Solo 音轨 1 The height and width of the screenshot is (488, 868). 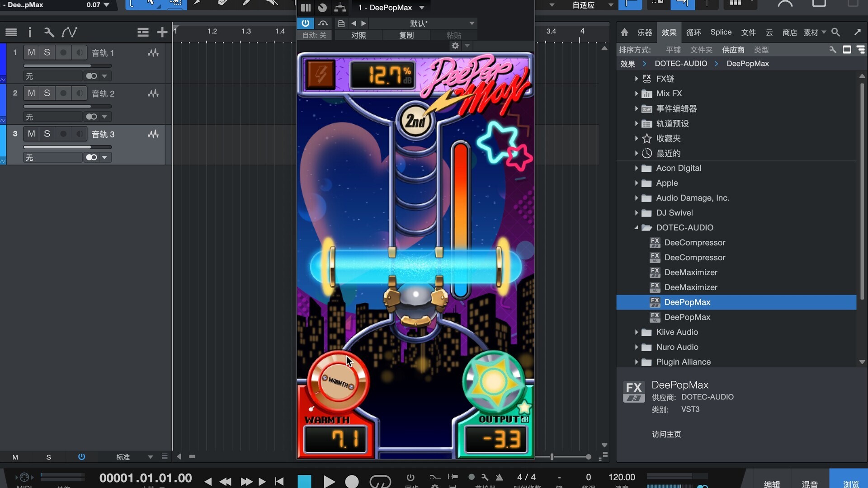[47, 52]
